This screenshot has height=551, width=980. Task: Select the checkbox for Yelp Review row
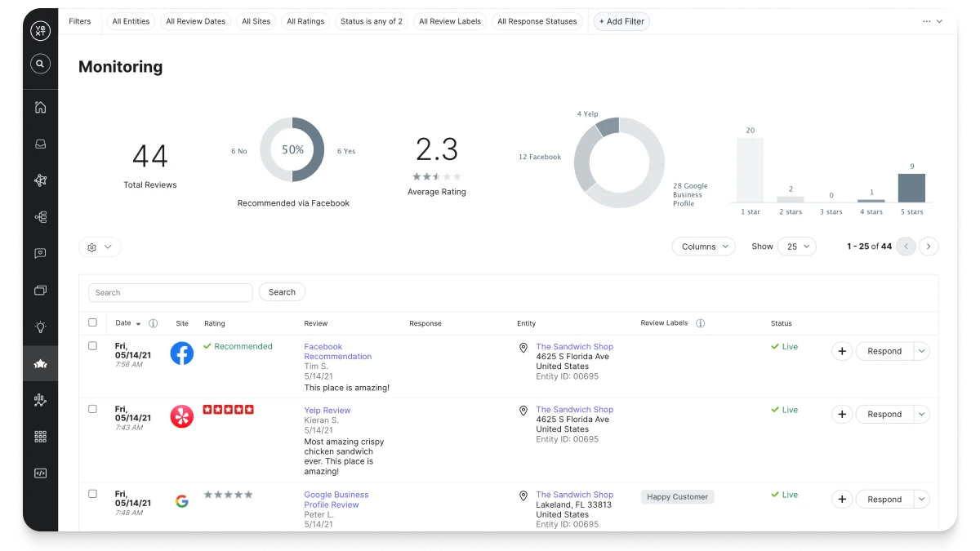[92, 409]
